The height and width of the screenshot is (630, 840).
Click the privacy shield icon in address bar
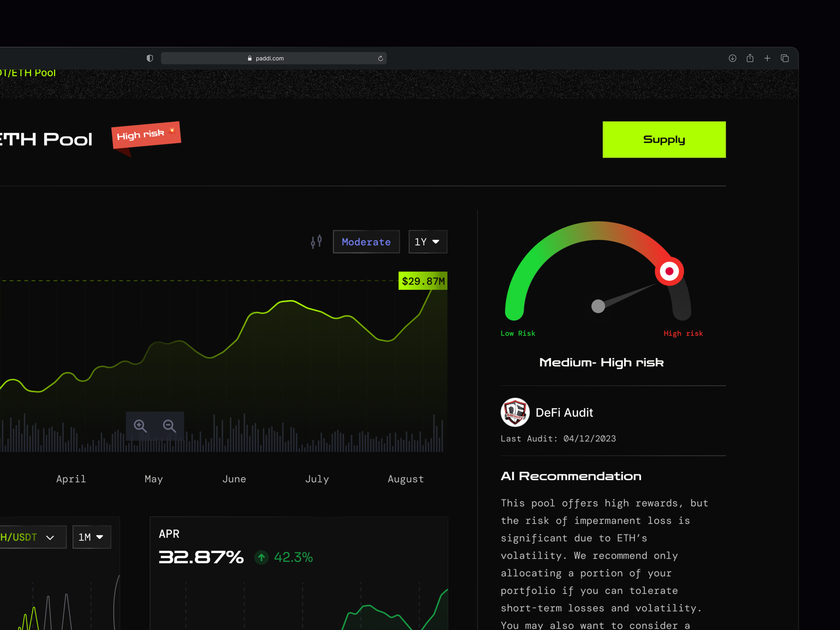150,58
